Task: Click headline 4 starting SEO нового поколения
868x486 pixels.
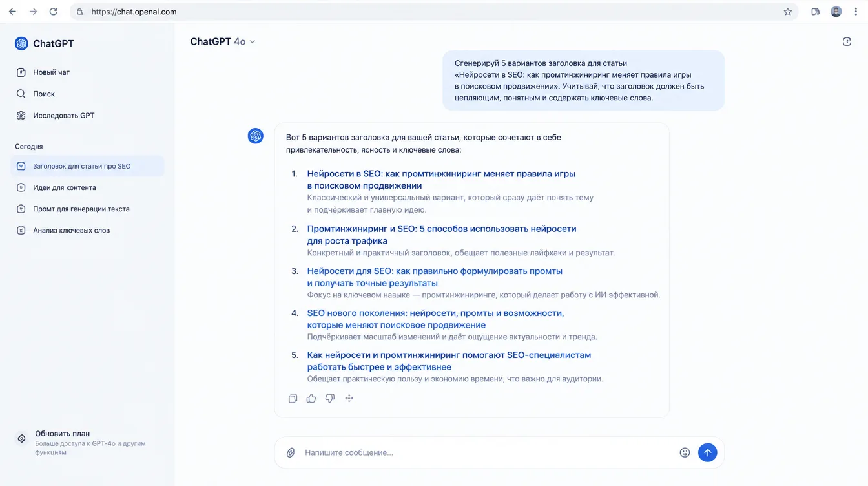Action: pos(435,319)
